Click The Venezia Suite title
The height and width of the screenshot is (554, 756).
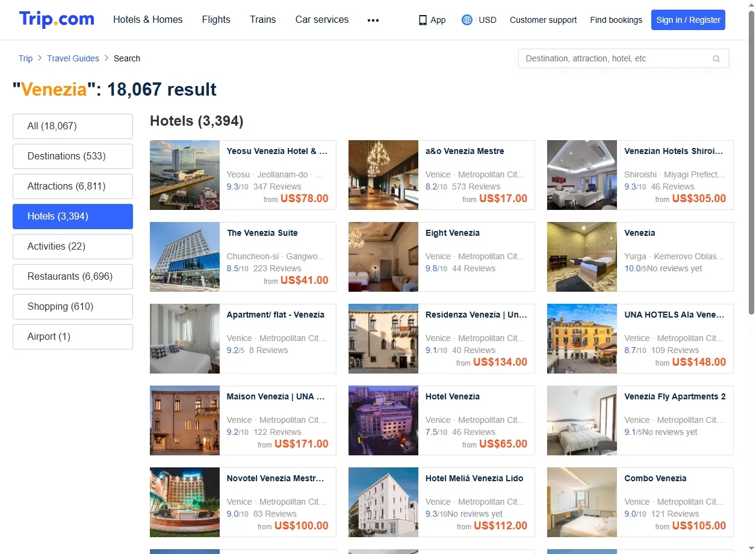click(x=262, y=233)
